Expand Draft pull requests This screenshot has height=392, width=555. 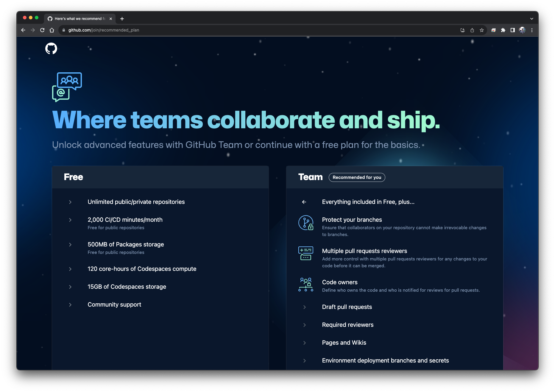305,307
